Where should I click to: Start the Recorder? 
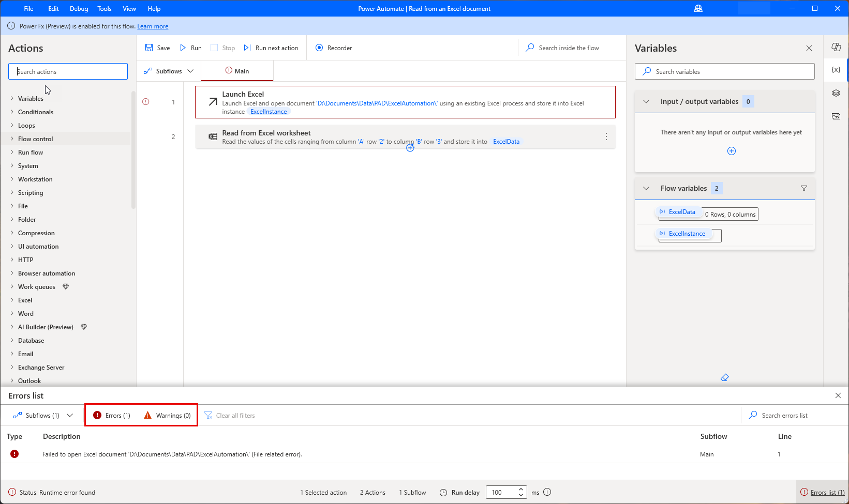coord(334,48)
